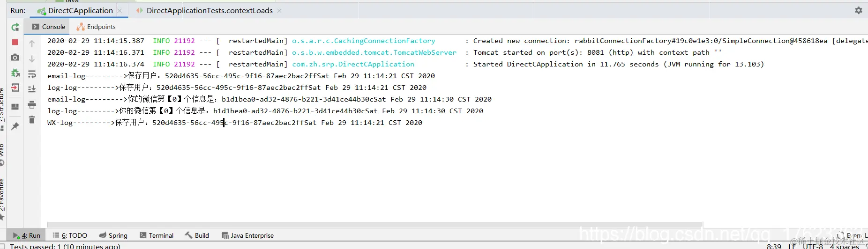
Task: Clear all console output with trash icon
Action: point(32,120)
